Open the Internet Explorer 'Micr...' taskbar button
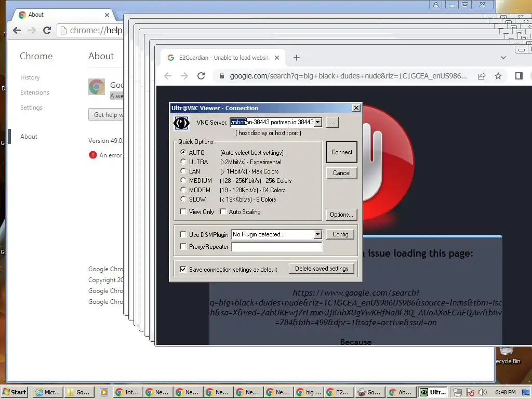Screen dimensions: 532x399 [x=48, y=392]
